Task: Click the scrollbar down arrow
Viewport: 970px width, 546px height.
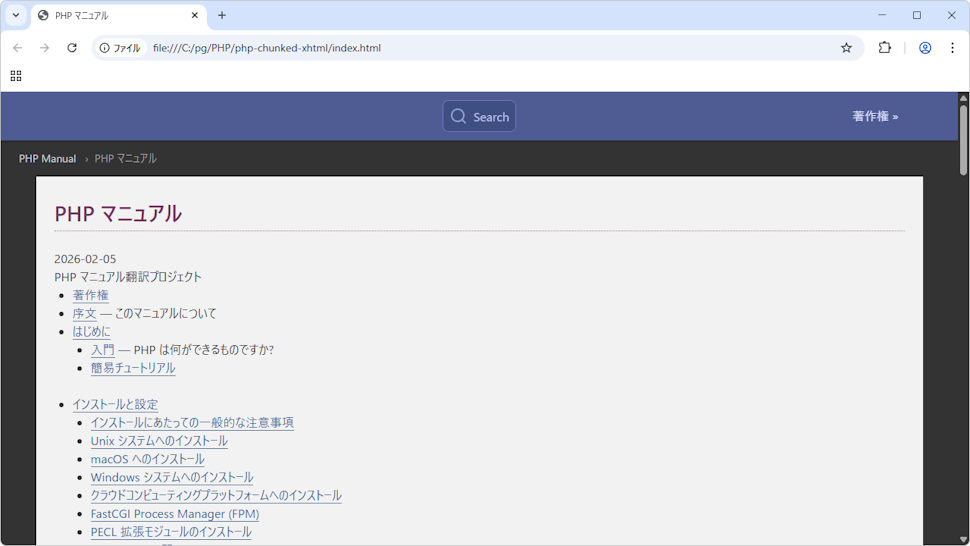Action: pyautogui.click(x=963, y=540)
